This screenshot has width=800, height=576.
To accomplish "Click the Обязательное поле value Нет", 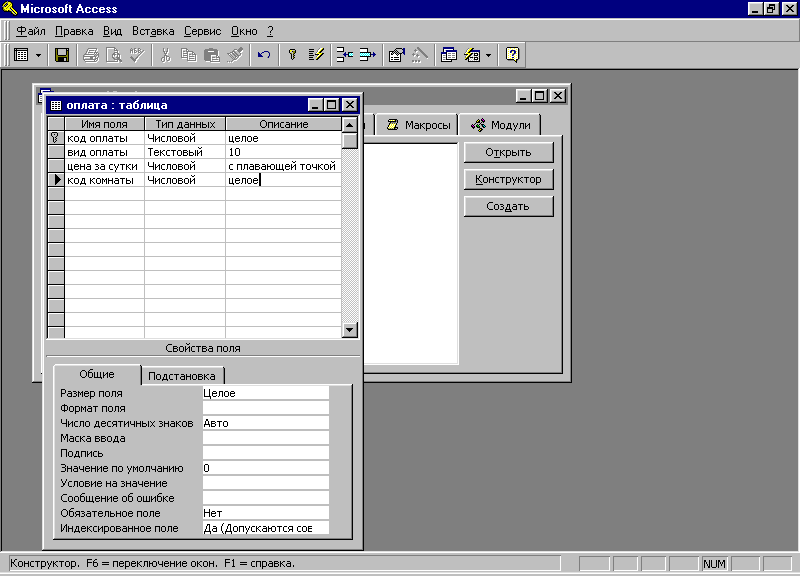I will tap(266, 513).
